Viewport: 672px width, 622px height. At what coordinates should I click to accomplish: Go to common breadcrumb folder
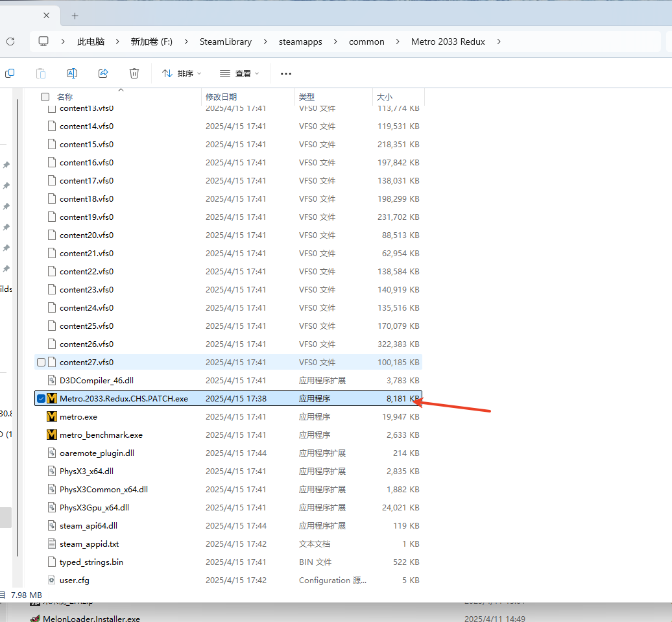coord(366,42)
